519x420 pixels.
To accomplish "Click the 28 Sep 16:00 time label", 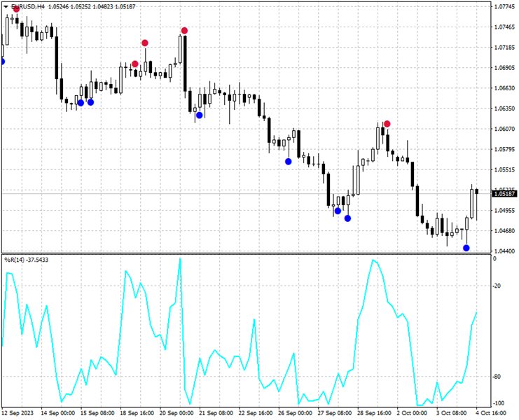I will tap(374, 413).
